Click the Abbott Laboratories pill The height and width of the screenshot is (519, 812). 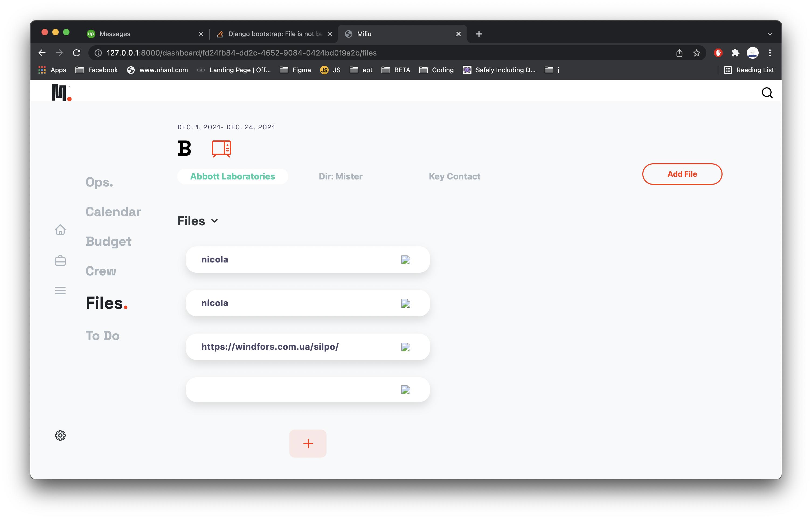click(233, 177)
